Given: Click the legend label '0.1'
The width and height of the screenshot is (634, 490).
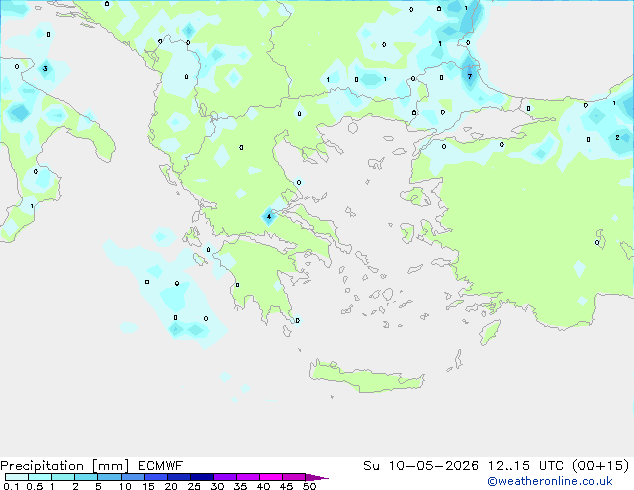Looking at the screenshot, I should [x=11, y=486].
